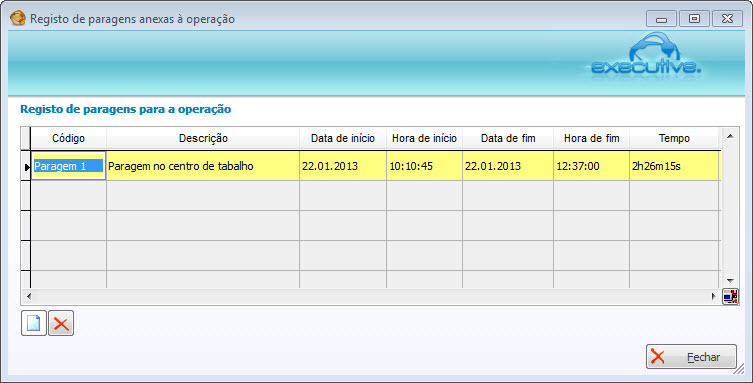Click the Data de fim column header
753x383 pixels.
[508, 138]
